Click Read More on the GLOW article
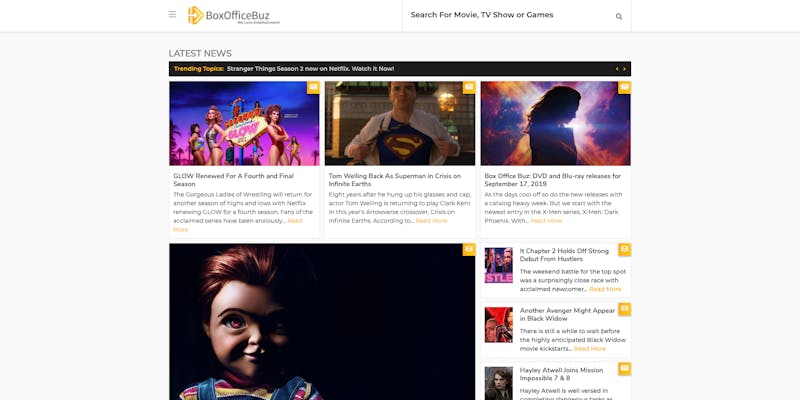Image resolution: width=800 pixels, height=400 pixels. 295,221
